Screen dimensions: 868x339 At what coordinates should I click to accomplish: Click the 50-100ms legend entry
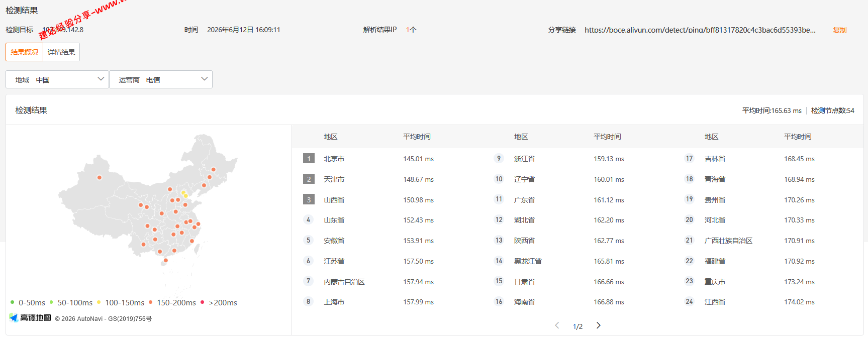pyautogui.click(x=71, y=302)
